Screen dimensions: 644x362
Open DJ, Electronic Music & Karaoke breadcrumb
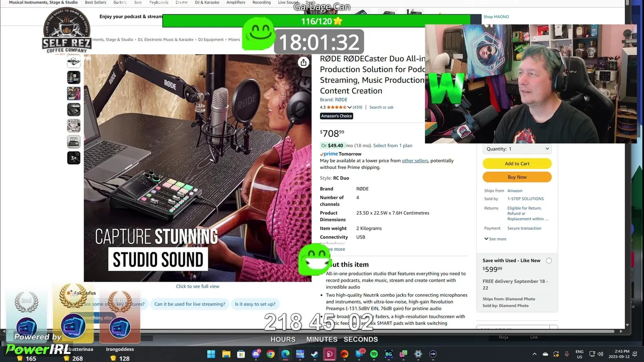click(166, 40)
